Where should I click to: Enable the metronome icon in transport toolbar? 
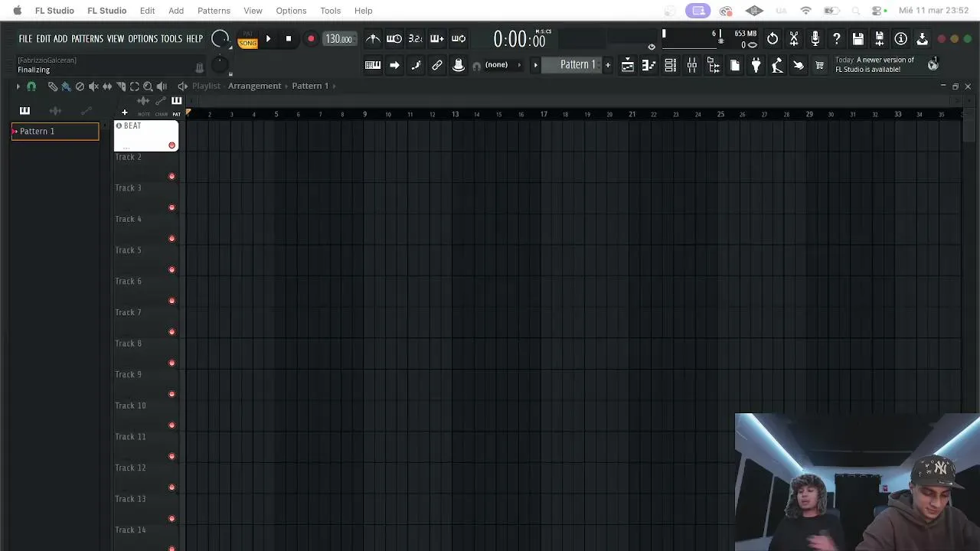click(x=373, y=39)
